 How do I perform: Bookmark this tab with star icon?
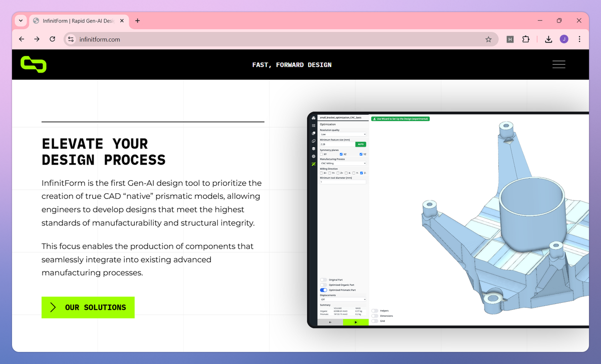488,39
